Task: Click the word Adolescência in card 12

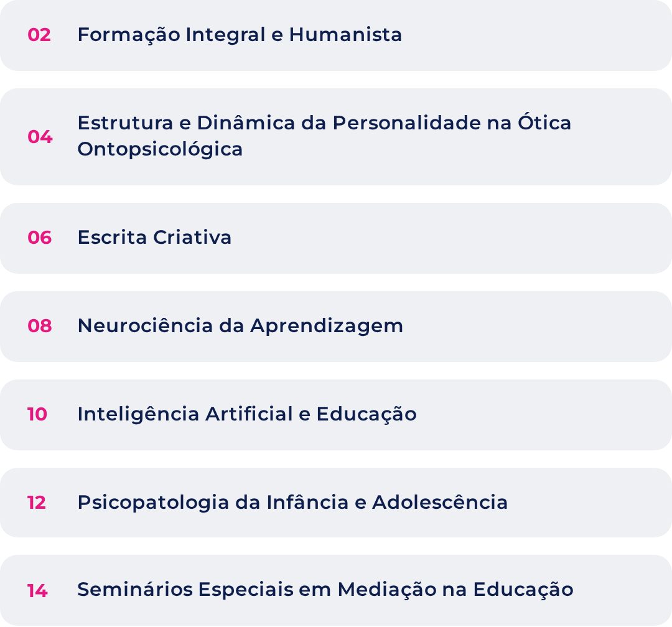Action: click(x=440, y=502)
